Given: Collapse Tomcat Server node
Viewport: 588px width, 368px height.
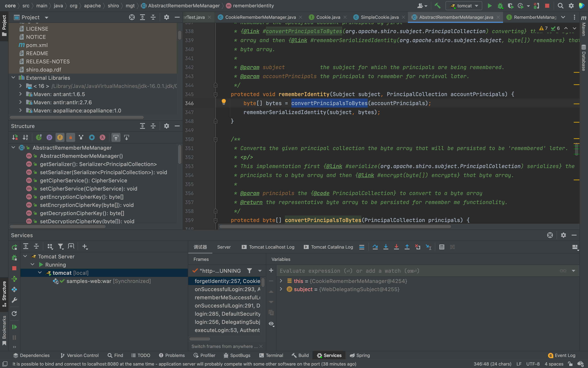Looking at the screenshot, I should point(25,256).
